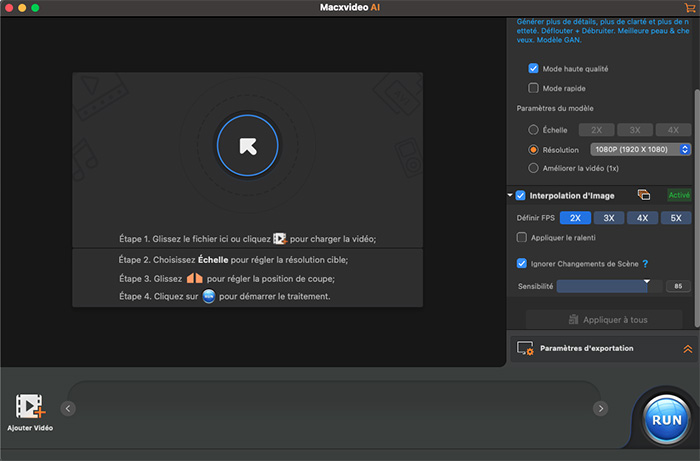This screenshot has width=700, height=461.
Task: Check the Mode rapide option
Action: coord(533,88)
